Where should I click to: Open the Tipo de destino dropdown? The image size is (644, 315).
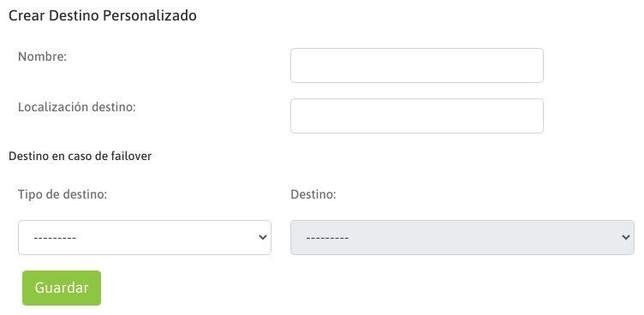point(145,237)
